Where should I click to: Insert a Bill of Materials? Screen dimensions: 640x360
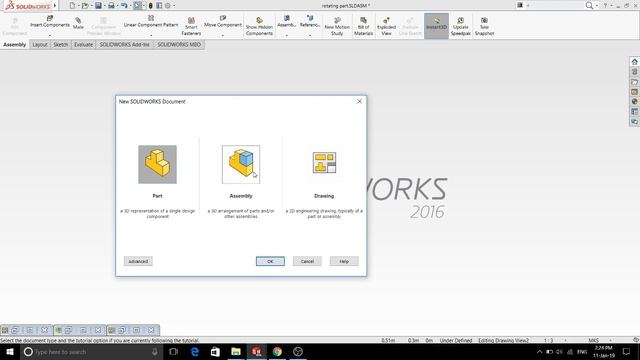pos(363,27)
